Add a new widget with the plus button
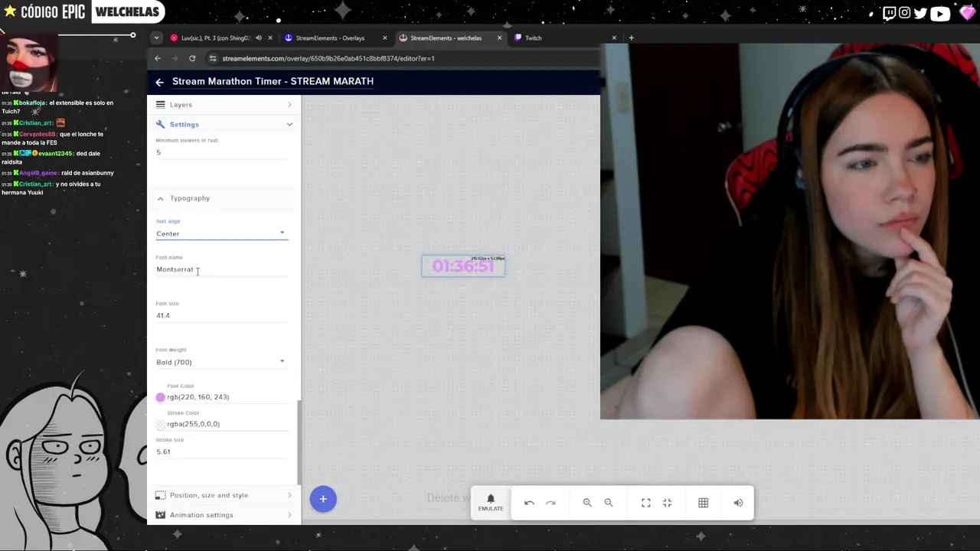The height and width of the screenshot is (551, 980). point(323,499)
